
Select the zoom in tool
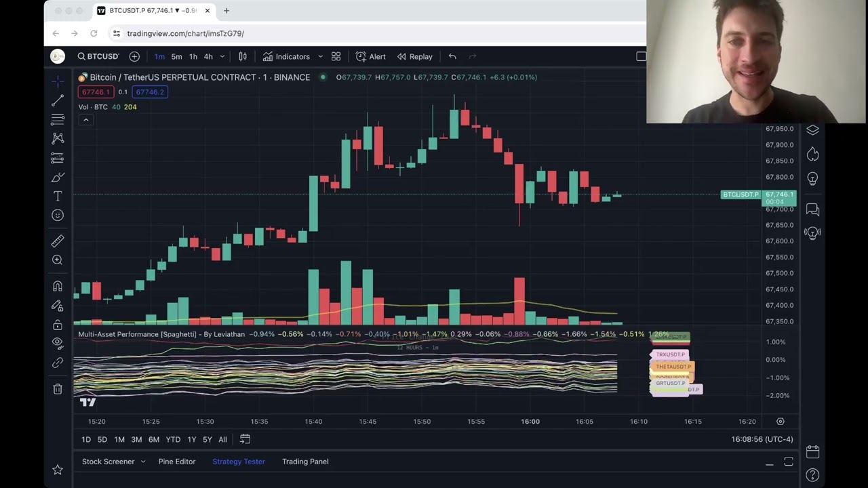pos(58,260)
